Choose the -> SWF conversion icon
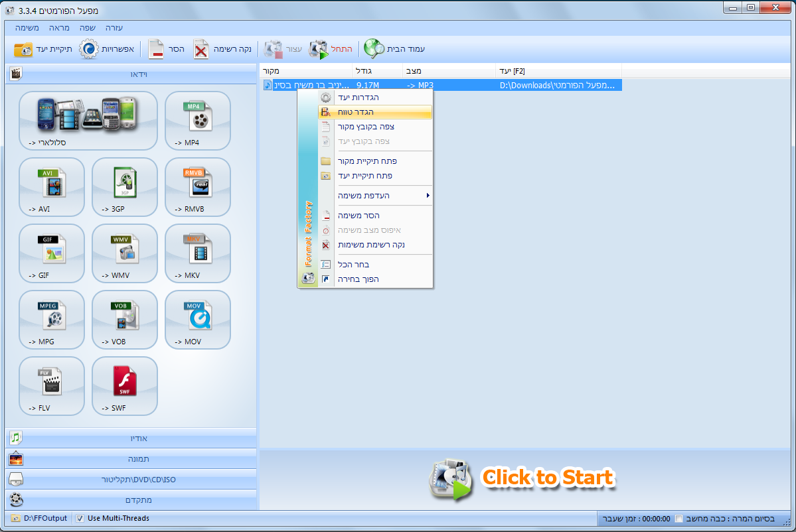This screenshot has width=796, height=532. point(125,387)
